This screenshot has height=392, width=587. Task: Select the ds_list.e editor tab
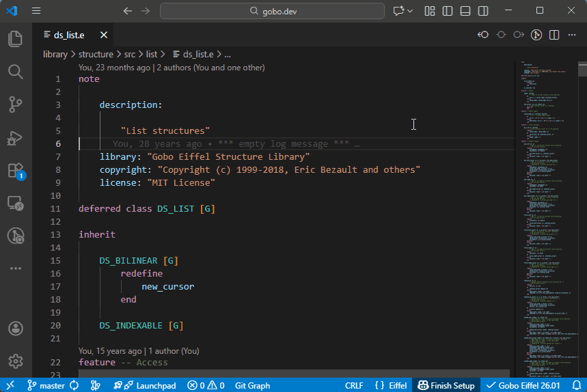(68, 35)
